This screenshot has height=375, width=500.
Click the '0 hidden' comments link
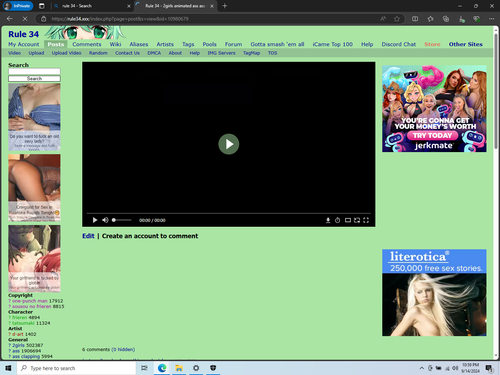(x=123, y=349)
